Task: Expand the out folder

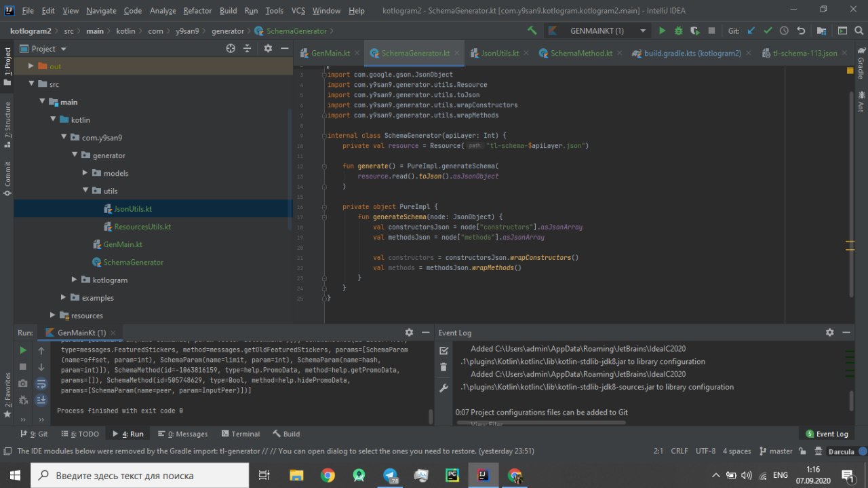Action: coord(31,66)
